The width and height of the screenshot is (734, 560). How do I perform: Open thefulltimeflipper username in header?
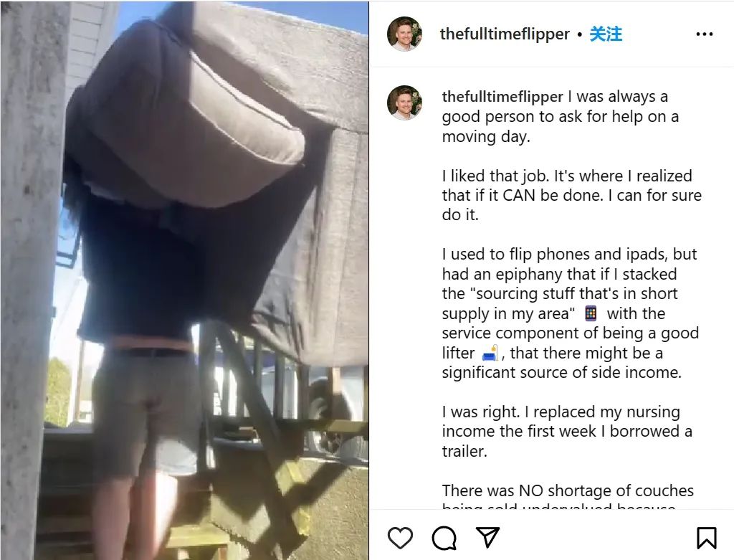coord(505,34)
